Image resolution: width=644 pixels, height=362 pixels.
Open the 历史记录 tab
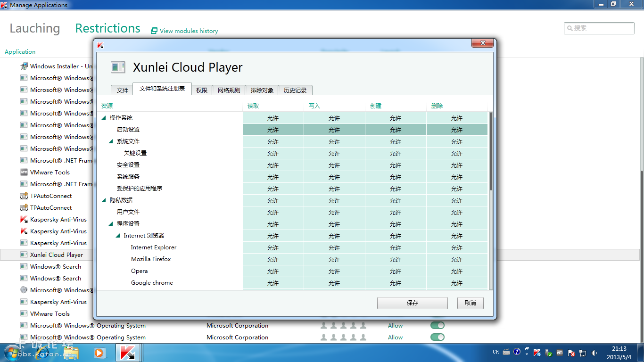(x=295, y=90)
